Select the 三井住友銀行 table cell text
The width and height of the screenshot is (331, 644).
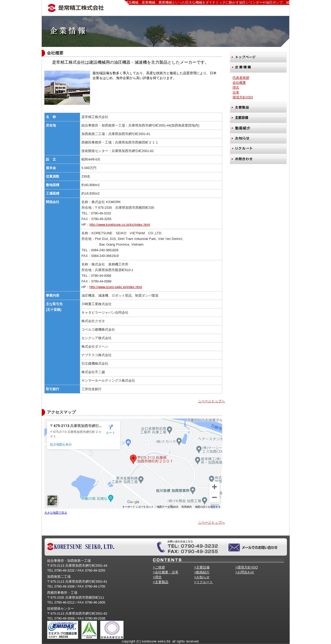(x=92, y=389)
